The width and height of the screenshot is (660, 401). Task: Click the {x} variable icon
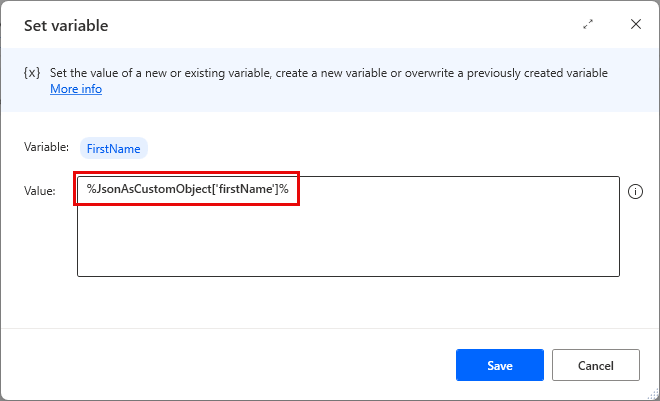[31, 74]
